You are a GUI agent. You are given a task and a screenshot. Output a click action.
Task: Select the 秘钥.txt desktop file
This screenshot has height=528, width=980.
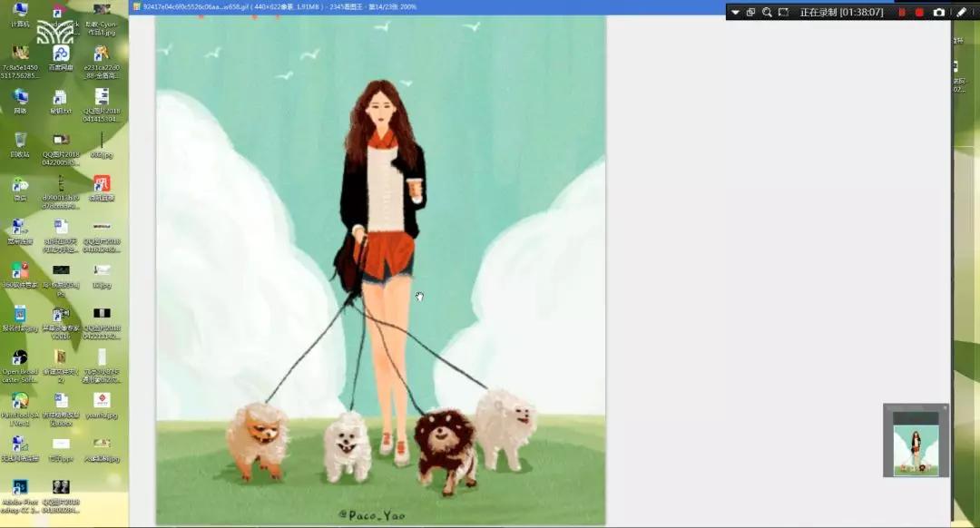pos(61,102)
